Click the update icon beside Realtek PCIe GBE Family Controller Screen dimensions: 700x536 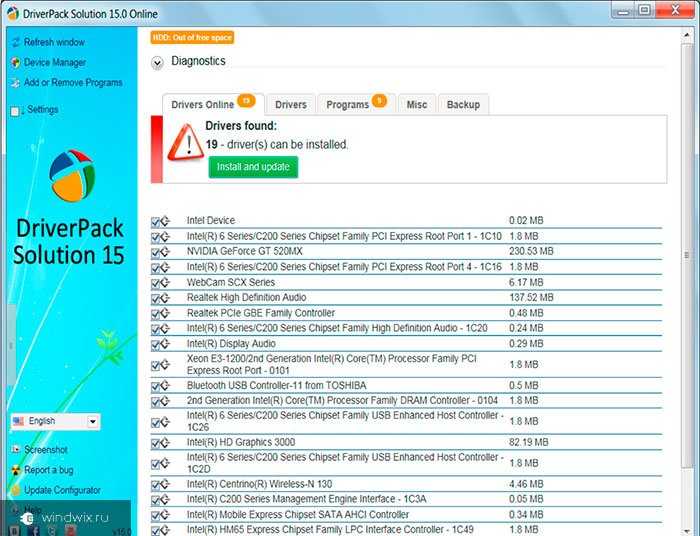(x=165, y=313)
